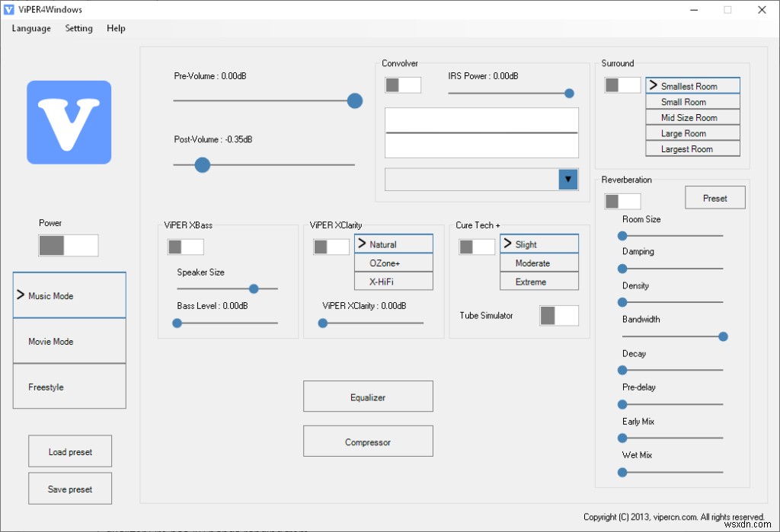
Task: Click the ViPER4Windows title bar icon
Action: (9, 9)
